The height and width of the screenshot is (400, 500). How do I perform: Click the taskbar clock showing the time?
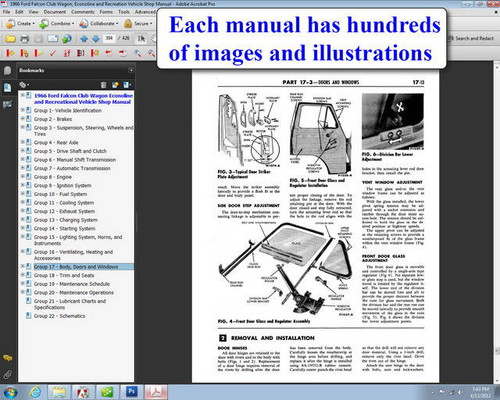coord(480,392)
